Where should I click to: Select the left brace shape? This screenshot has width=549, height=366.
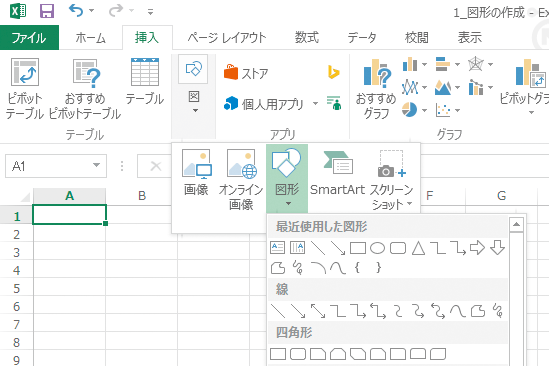click(x=357, y=268)
